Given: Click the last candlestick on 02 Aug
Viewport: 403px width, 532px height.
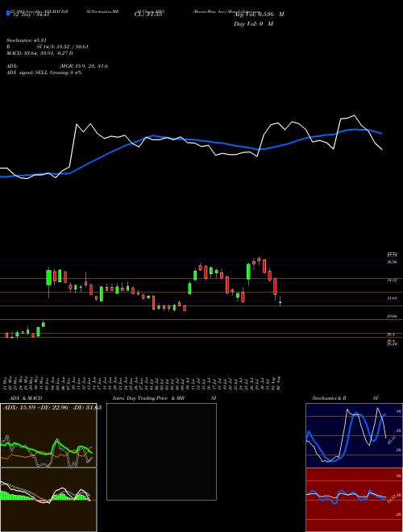Looking at the screenshot, I should click(x=280, y=301).
